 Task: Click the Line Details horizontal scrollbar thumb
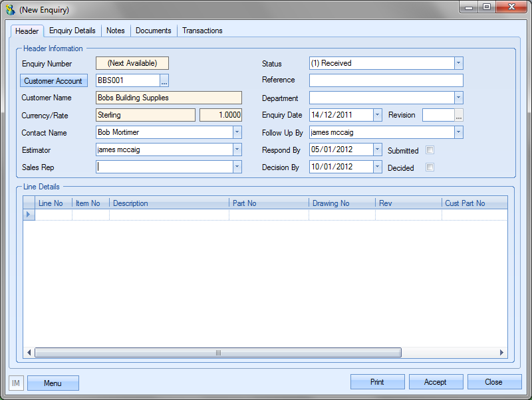tap(217, 353)
